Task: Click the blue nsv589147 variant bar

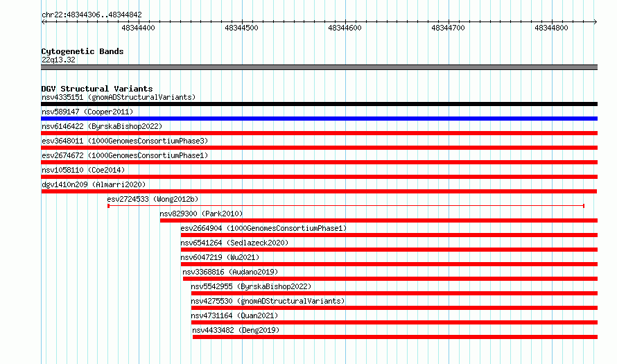Action: point(319,119)
